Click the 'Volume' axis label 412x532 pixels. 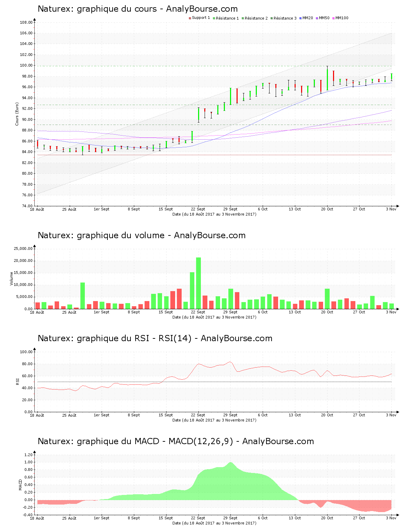pyautogui.click(x=11, y=279)
